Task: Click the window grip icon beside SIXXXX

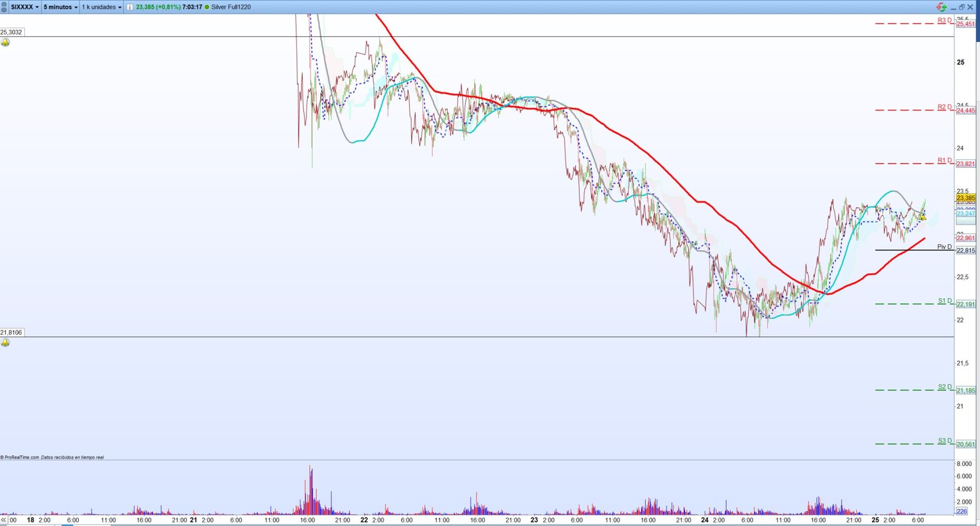Action: pyautogui.click(x=5, y=7)
